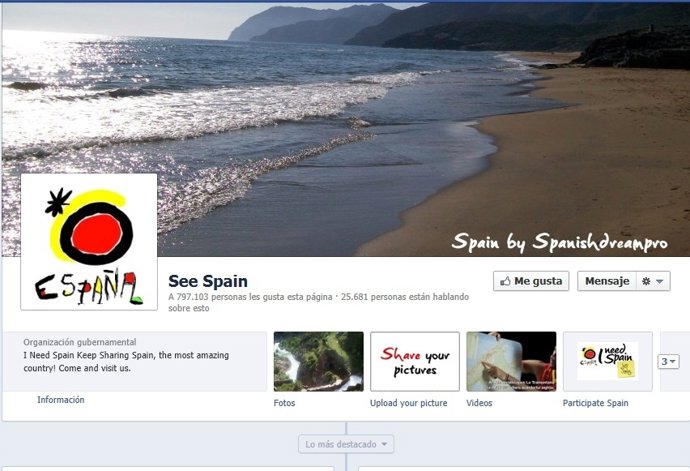Click the España logo profile picture
Viewport: 690px width, 471px height.
point(89,242)
